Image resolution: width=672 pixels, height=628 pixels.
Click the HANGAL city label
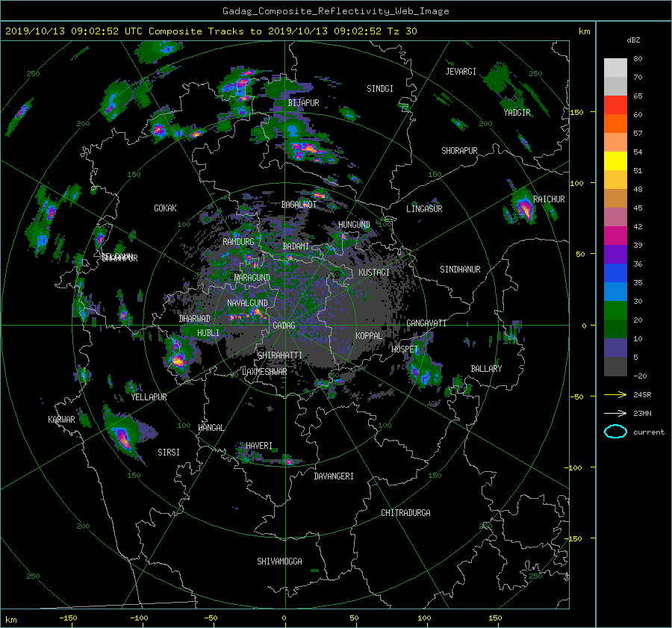(x=211, y=428)
